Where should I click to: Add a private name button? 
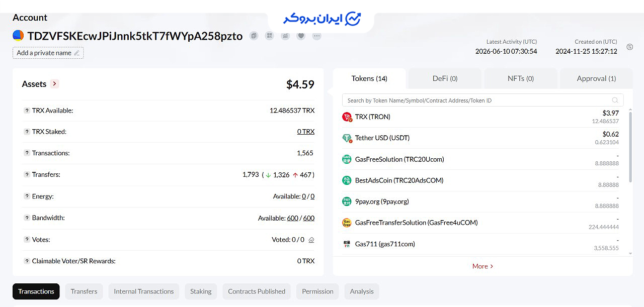pyautogui.click(x=48, y=53)
